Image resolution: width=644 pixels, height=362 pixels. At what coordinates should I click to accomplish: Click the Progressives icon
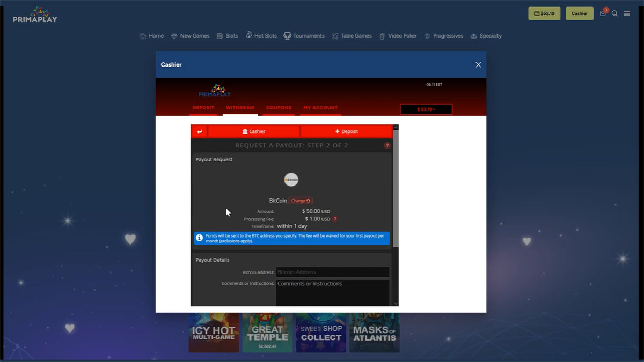427,36
